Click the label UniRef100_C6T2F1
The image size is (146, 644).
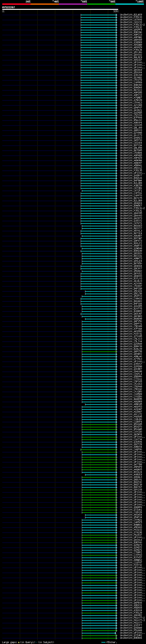[x=131, y=191]
